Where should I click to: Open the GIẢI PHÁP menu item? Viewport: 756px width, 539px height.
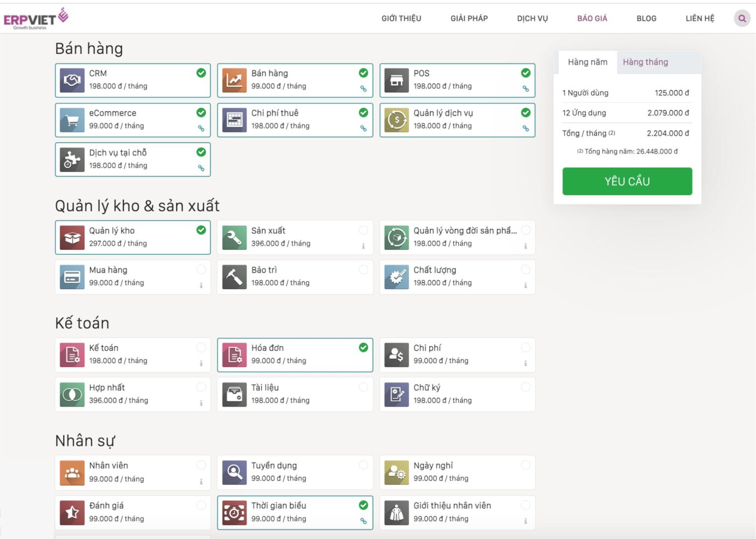(x=469, y=19)
